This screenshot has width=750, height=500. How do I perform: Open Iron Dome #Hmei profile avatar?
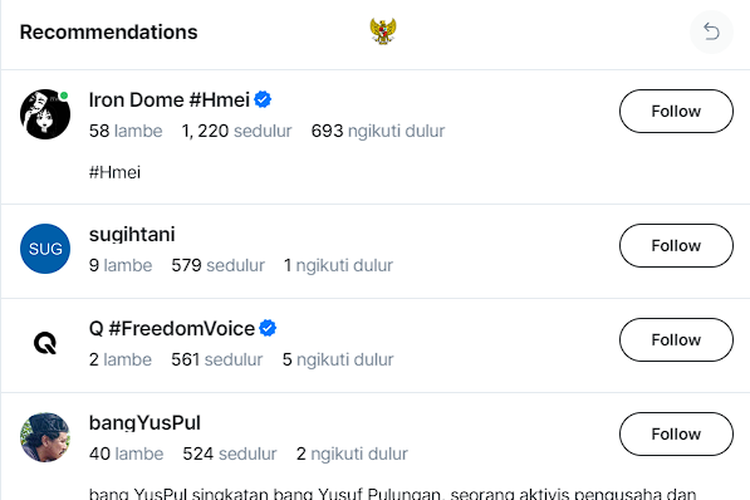(x=45, y=114)
